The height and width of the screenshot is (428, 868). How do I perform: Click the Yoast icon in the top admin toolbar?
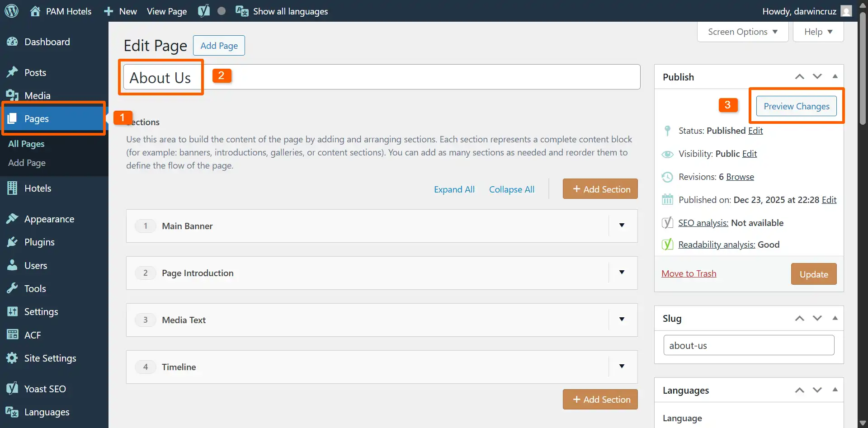coord(204,11)
